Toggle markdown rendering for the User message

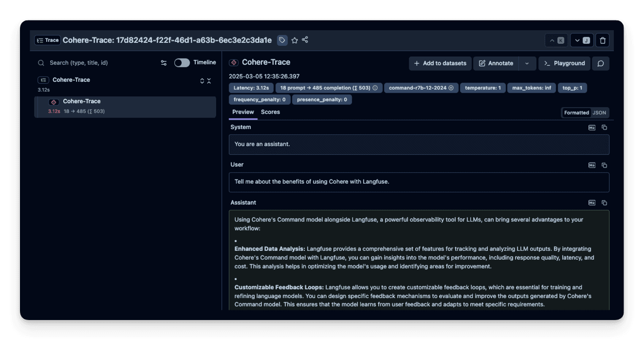point(592,165)
